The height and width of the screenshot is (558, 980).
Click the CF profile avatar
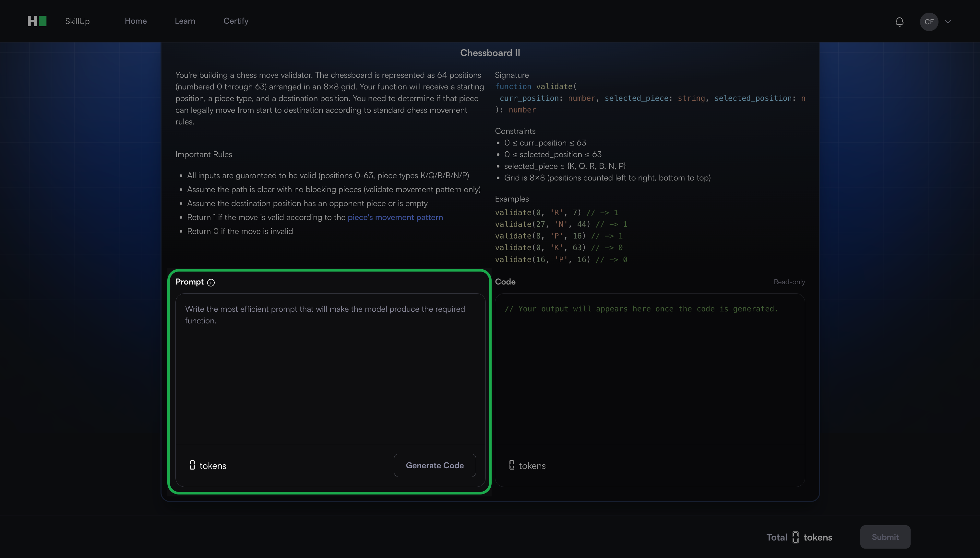coord(929,22)
